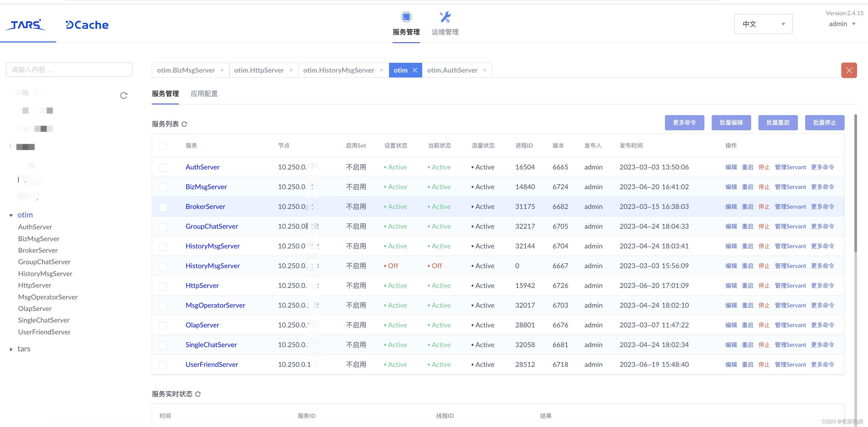Click the 批量停止 button

[825, 122]
